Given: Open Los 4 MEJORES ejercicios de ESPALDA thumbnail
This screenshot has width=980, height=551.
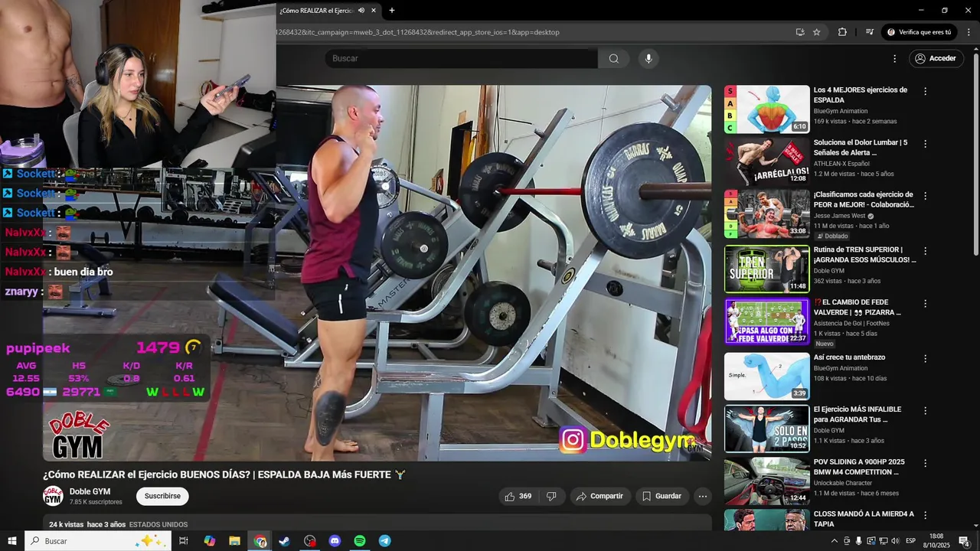Looking at the screenshot, I should click(x=766, y=109).
